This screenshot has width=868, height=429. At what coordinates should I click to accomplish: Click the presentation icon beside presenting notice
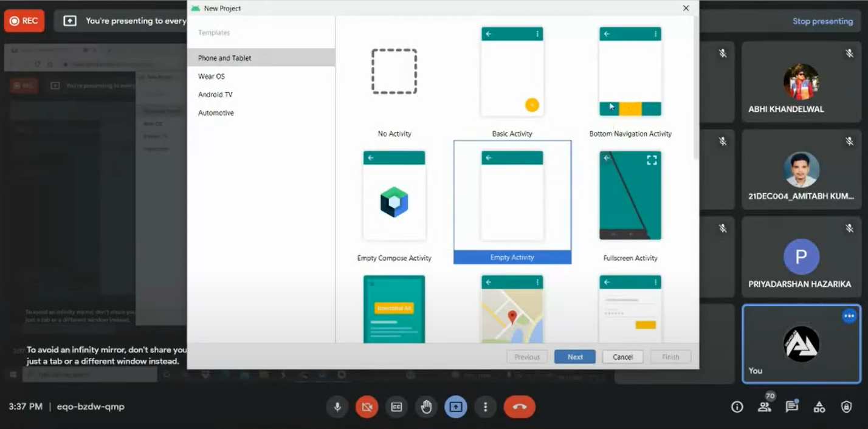pyautogui.click(x=70, y=21)
